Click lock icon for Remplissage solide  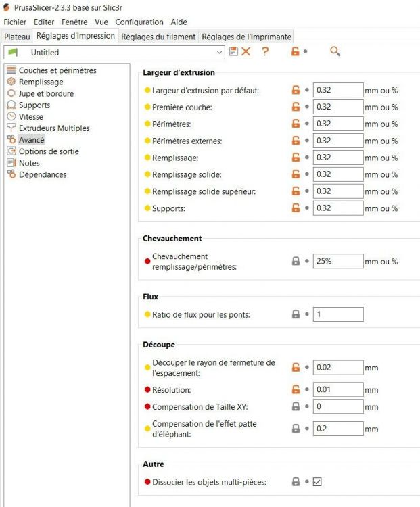(x=296, y=174)
